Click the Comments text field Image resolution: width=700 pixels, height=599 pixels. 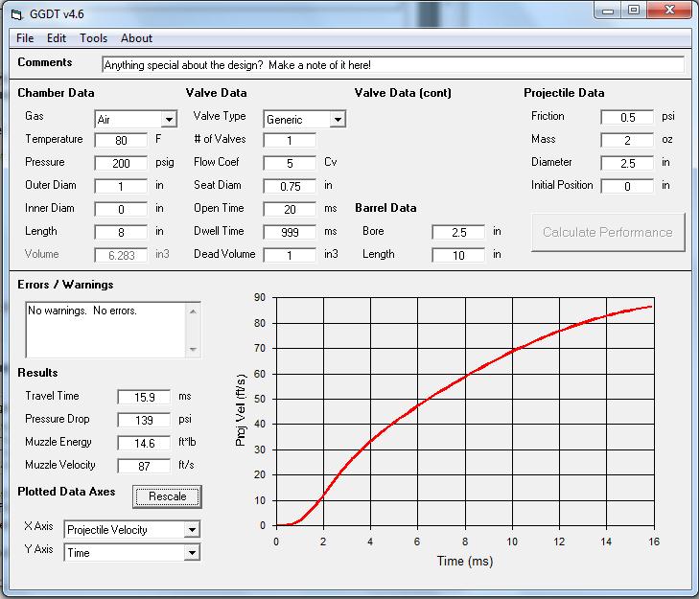[x=392, y=65]
